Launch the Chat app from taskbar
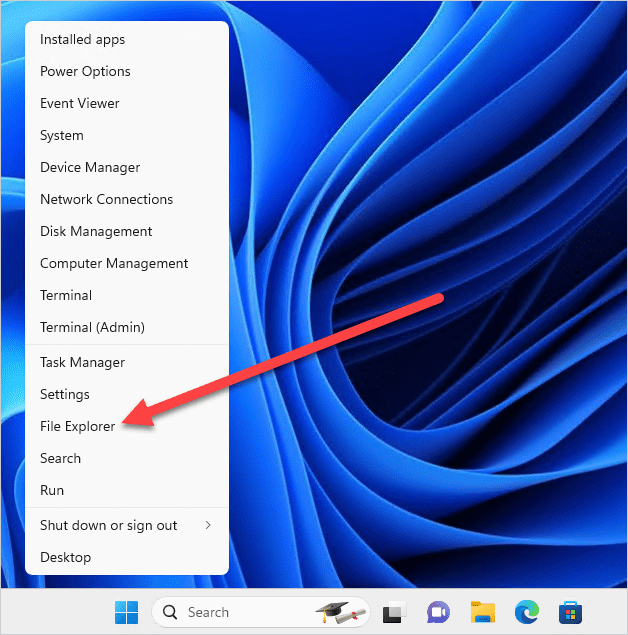The height and width of the screenshot is (635, 628). coord(438,612)
